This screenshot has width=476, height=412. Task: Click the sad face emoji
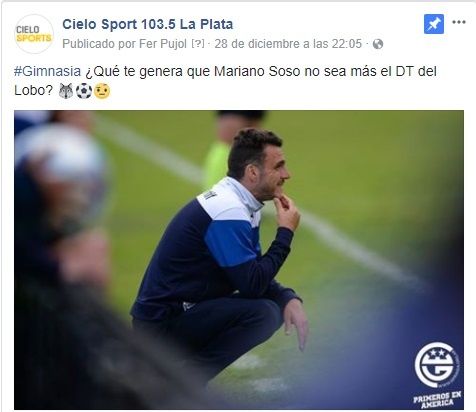[x=102, y=91]
